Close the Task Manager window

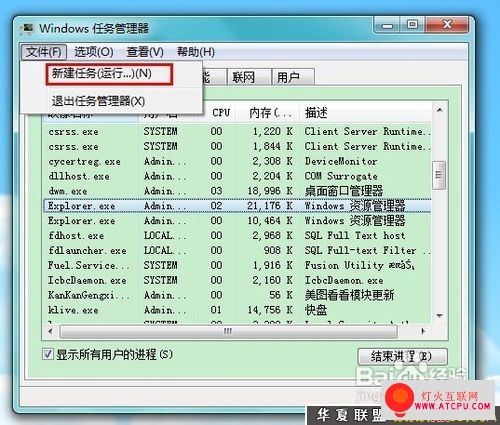click(447, 25)
